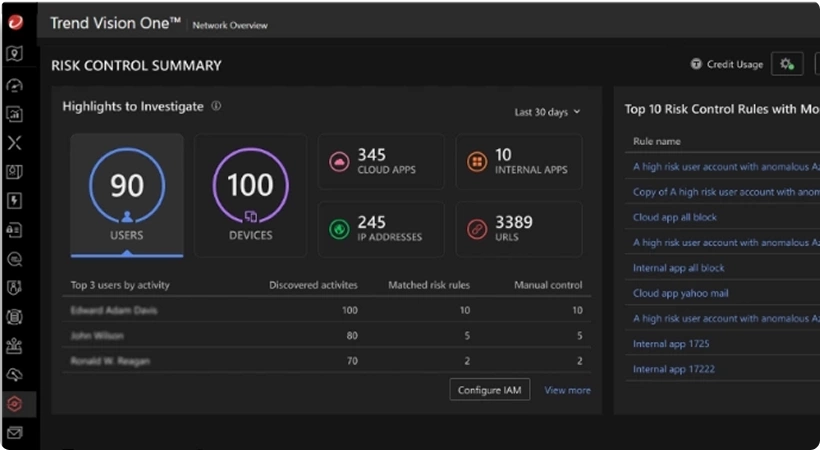The image size is (820, 450).
Task: Expand the Last 30 days dropdown
Action: [x=547, y=112]
